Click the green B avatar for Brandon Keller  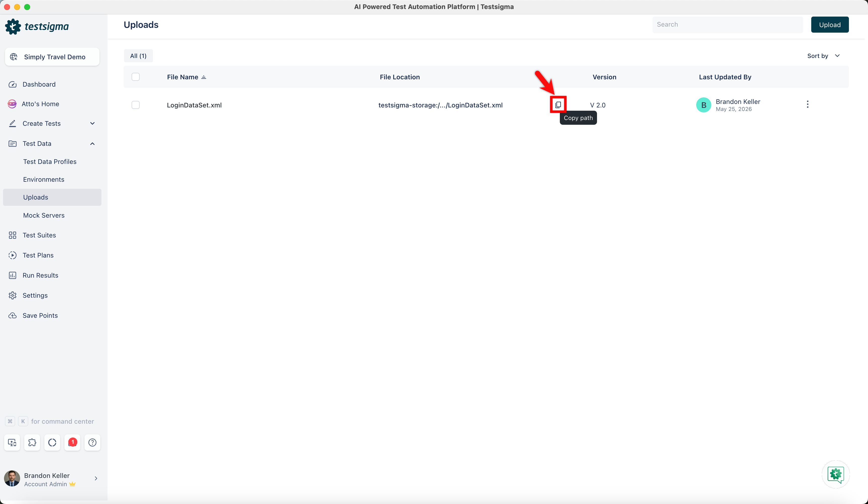click(x=704, y=105)
